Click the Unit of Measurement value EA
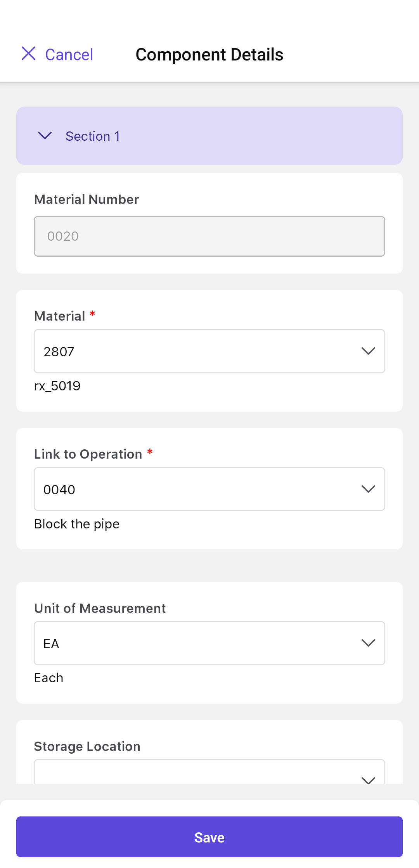 click(51, 644)
